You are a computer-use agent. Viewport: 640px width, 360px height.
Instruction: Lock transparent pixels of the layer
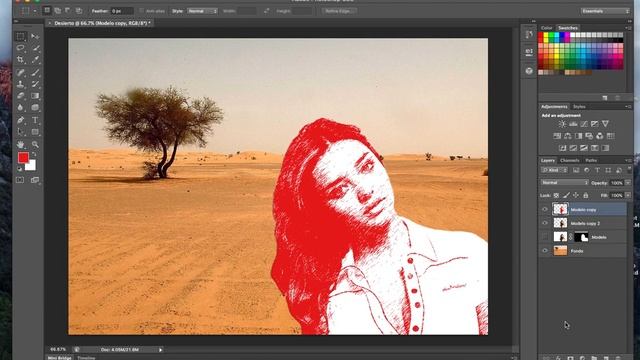pyautogui.click(x=556, y=196)
